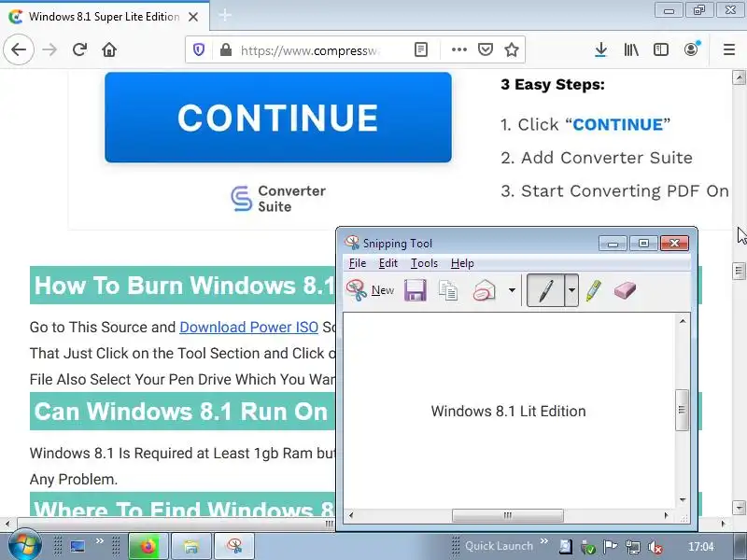Image resolution: width=747 pixels, height=560 pixels.
Task: Open network tray icon
Action: tap(633, 548)
